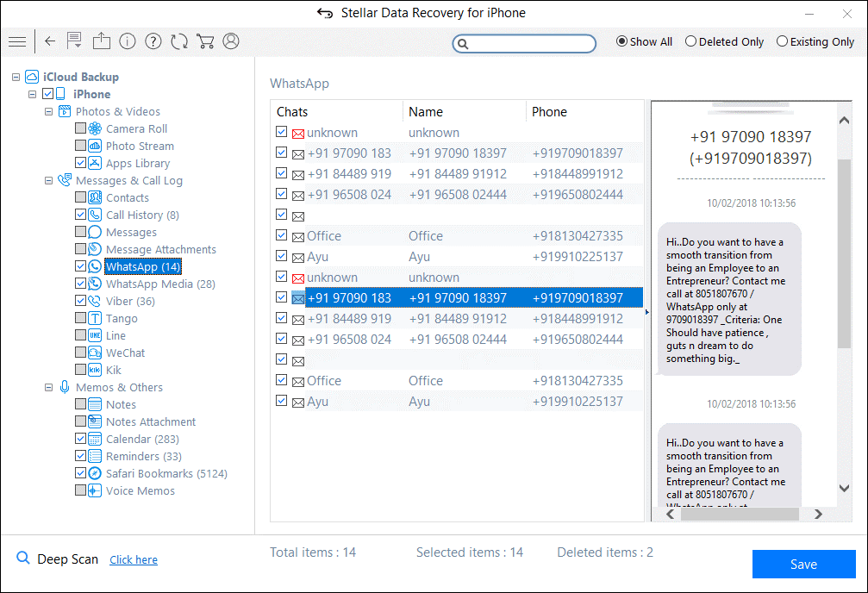This screenshot has height=593, width=868.
Task: Click the Kik icon in tree
Action: 95,369
